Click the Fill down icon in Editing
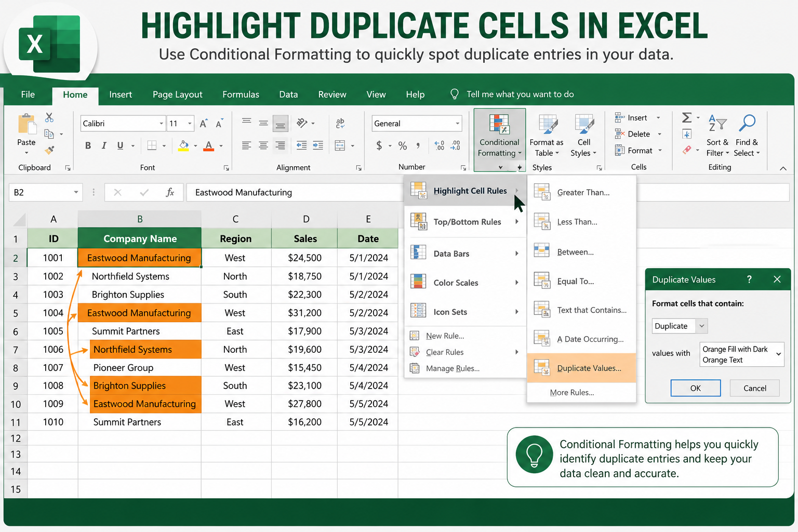 [687, 134]
